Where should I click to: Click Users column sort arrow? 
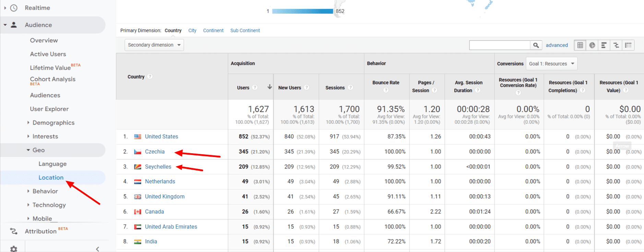coord(270,87)
